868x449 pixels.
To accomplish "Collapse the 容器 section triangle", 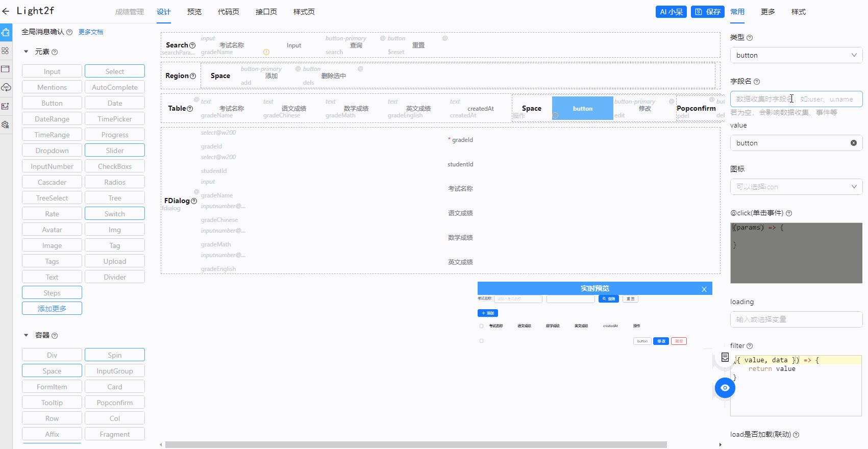I will tap(26, 335).
